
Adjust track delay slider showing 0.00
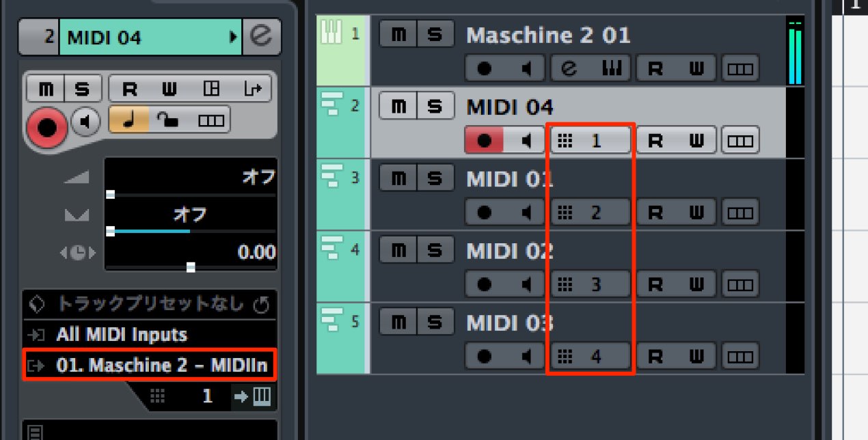(190, 253)
